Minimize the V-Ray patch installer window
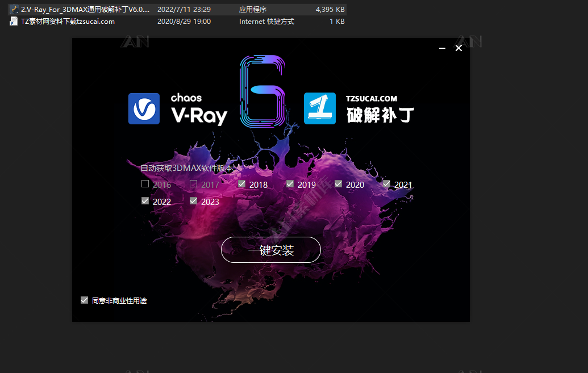The width and height of the screenshot is (588, 373). pyautogui.click(x=442, y=48)
